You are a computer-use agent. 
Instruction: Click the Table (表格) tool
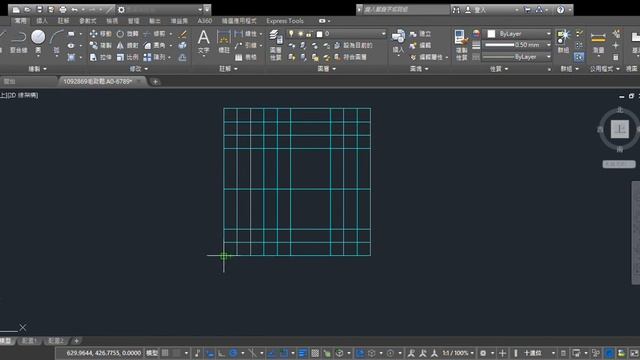[246, 57]
